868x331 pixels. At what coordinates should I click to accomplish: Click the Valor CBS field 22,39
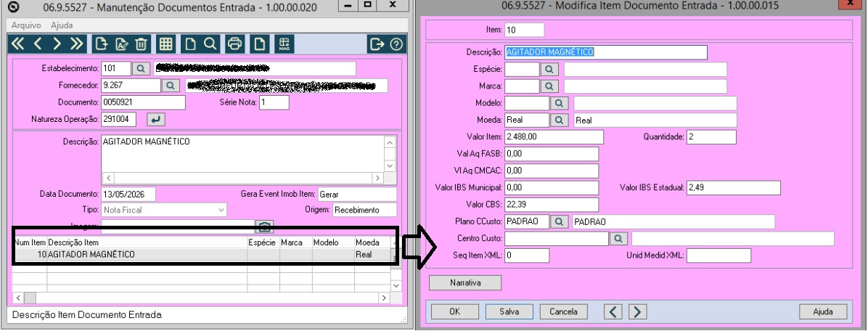552,205
